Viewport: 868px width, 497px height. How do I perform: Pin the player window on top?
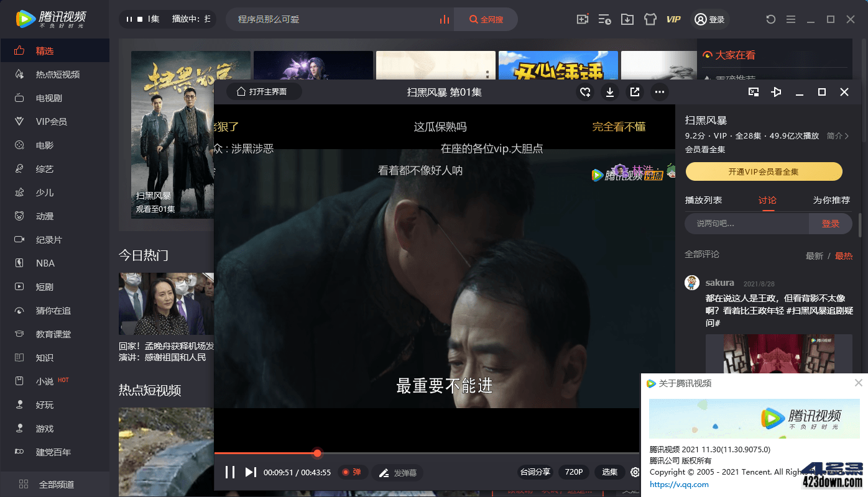[x=776, y=92]
